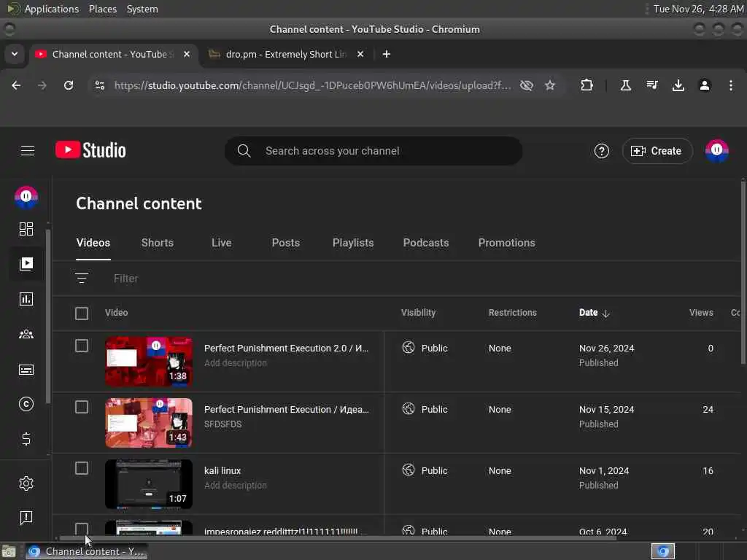Change Public visibility of Nov 15 video
The height and width of the screenshot is (560, 747).
[425, 409]
